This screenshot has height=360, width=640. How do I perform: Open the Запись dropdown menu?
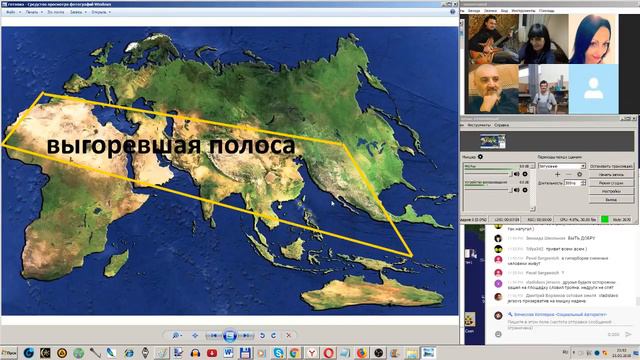click(78, 12)
